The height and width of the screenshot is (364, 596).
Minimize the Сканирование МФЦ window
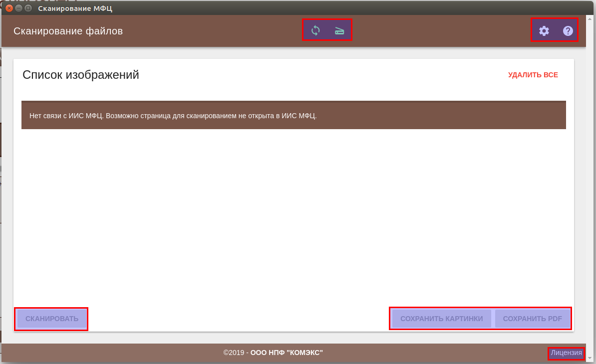click(x=18, y=8)
